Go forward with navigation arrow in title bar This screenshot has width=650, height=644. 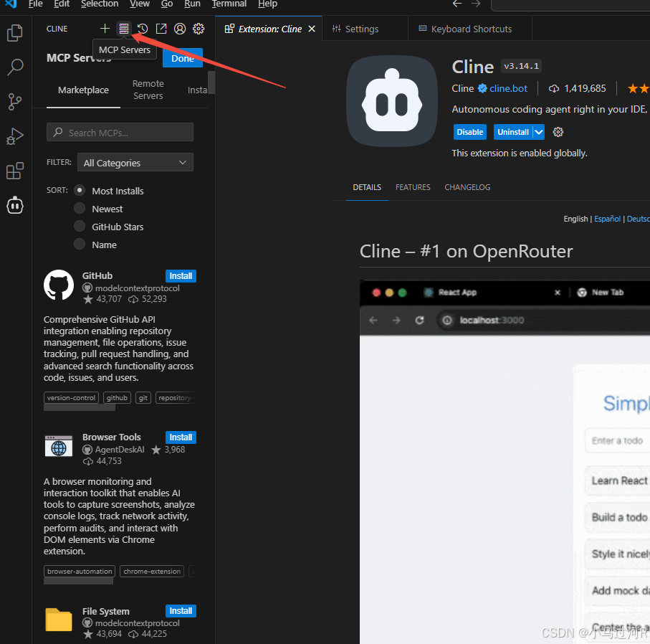pos(476,4)
